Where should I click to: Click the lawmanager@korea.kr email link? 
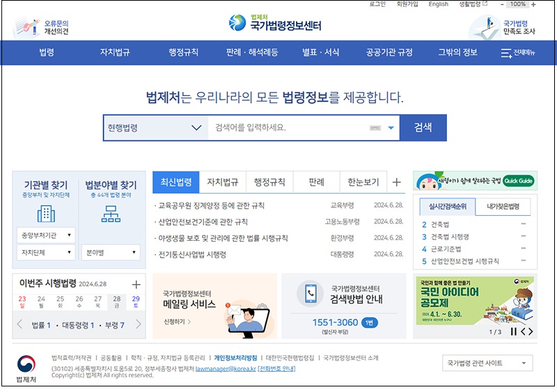(x=226, y=369)
